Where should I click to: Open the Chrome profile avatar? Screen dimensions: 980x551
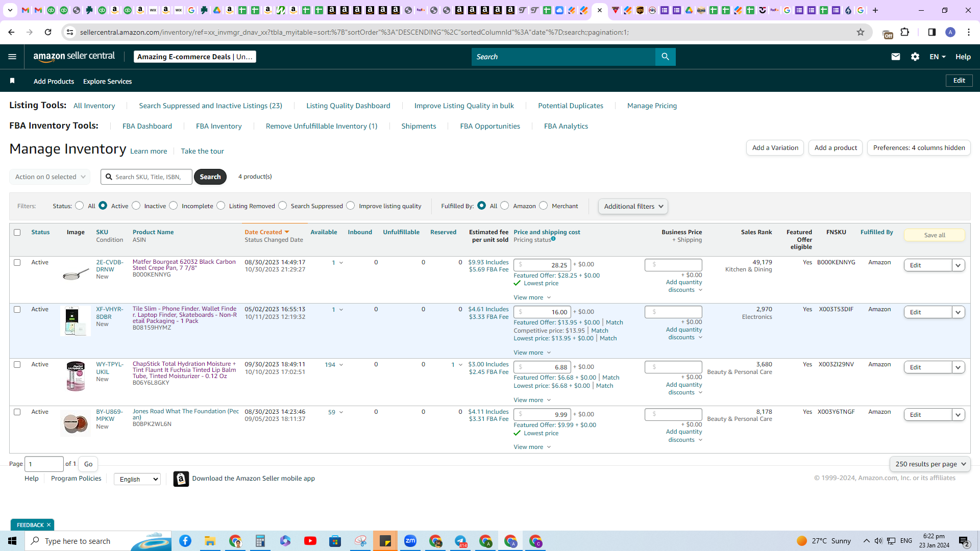(950, 32)
